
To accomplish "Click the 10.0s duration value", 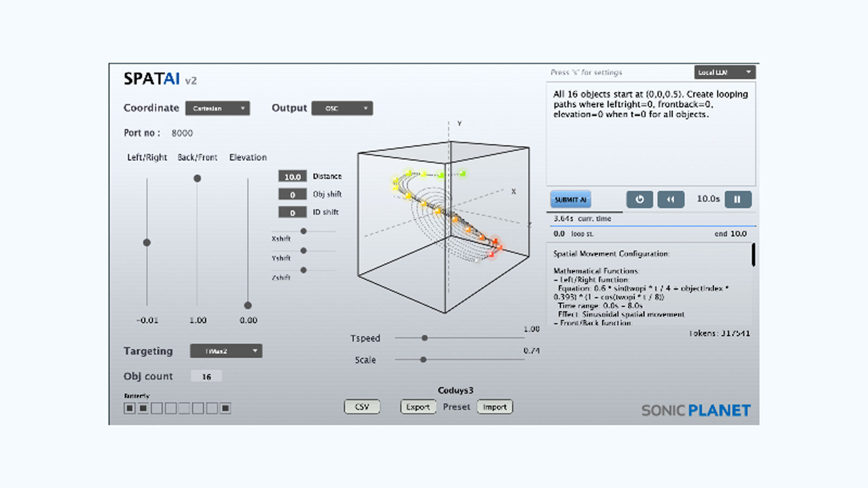I will tap(709, 199).
